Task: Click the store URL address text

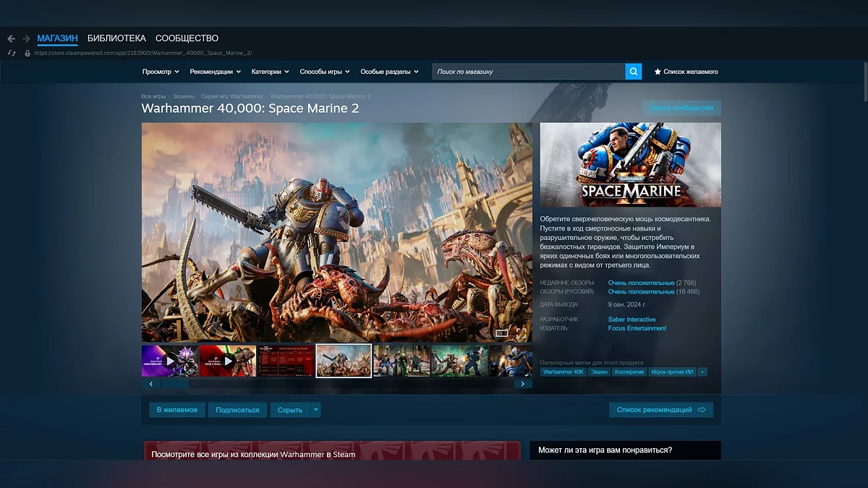Action: [x=142, y=53]
